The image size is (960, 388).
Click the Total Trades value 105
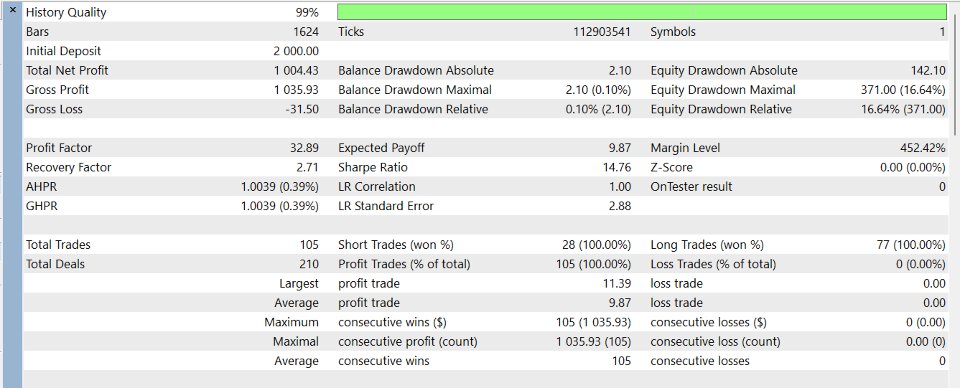point(309,245)
